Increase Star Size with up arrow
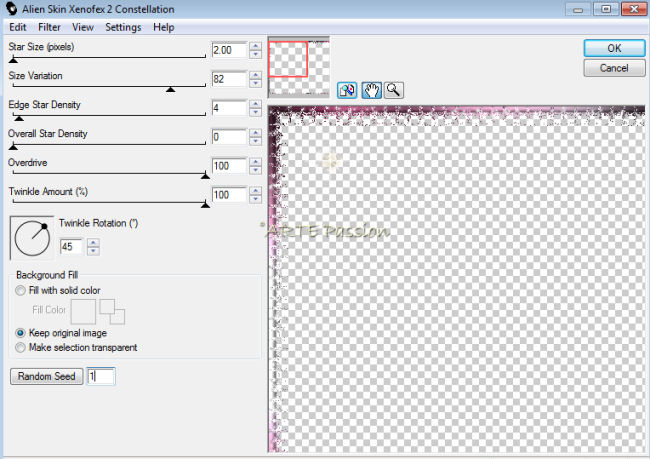 point(256,46)
